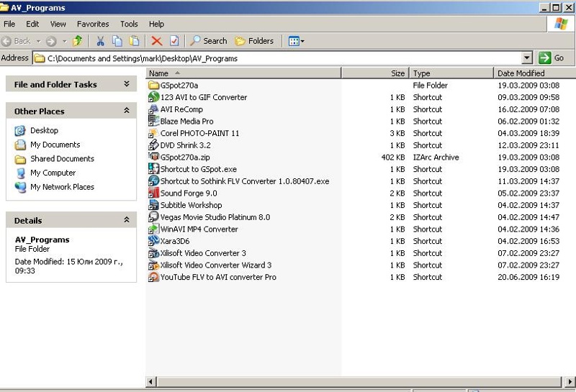Collapse the Details panel
576x392 pixels.
coord(126,220)
